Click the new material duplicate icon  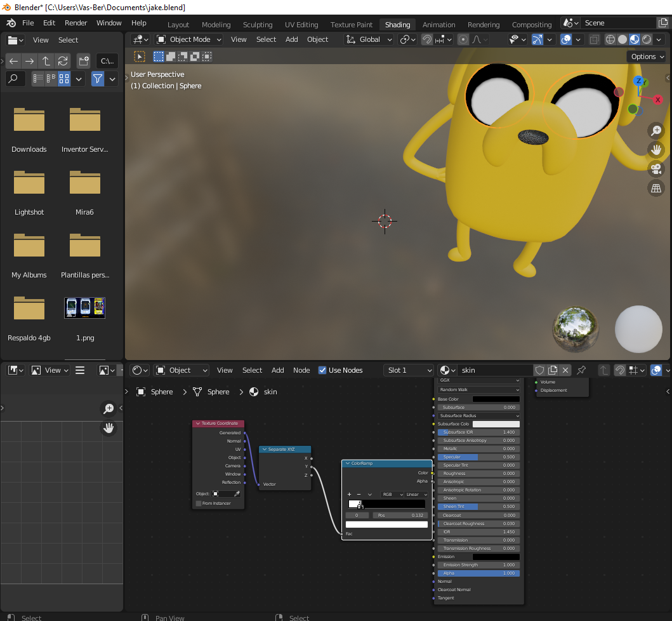coord(553,370)
